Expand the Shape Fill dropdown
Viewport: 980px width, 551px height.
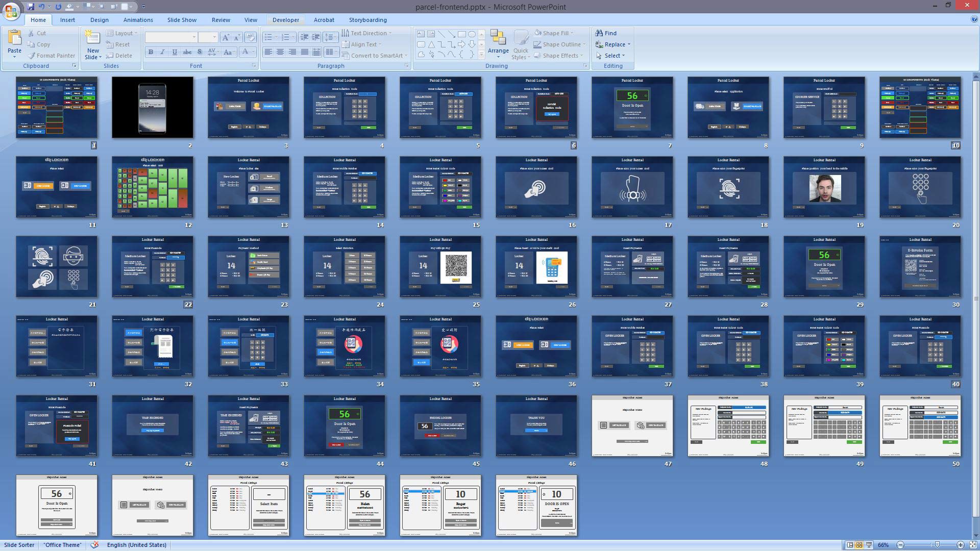pos(572,33)
